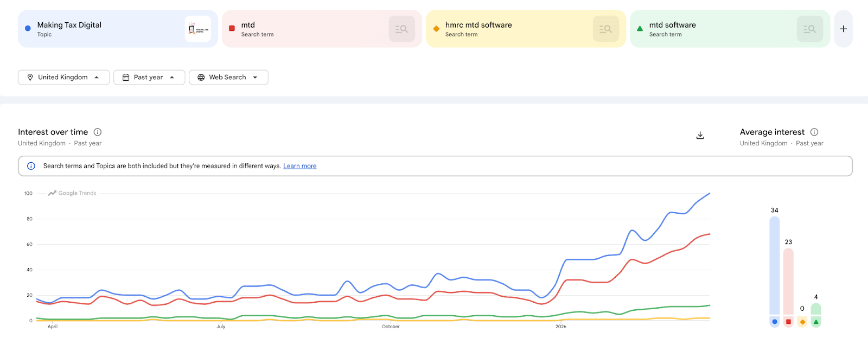This screenshot has width=868, height=338.
Task: Select the hmrc mtd software term card
Action: point(526,29)
